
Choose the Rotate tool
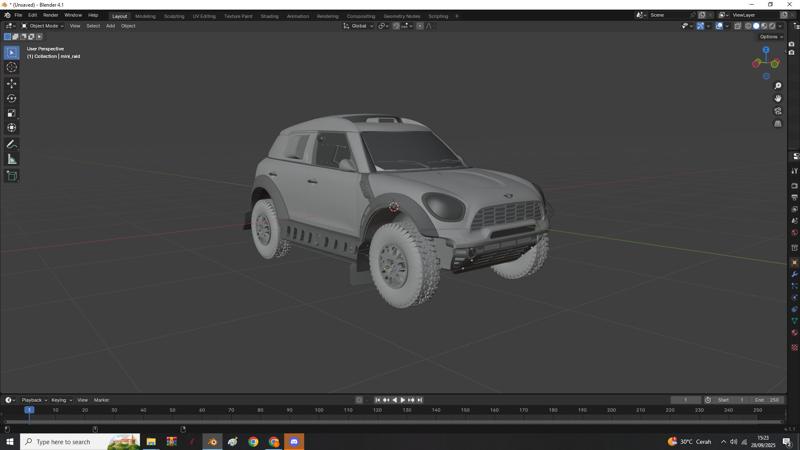click(11, 98)
